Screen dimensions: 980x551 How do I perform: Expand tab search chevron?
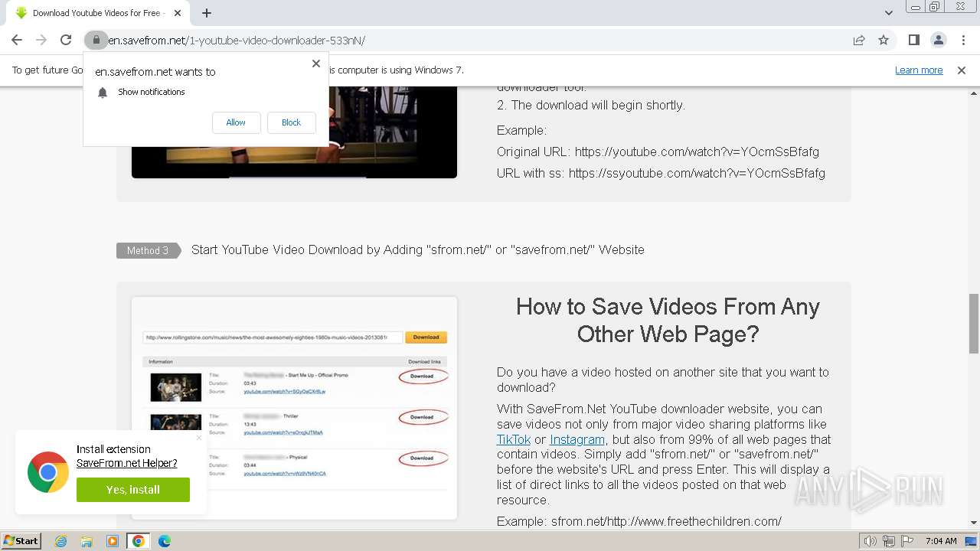888,13
